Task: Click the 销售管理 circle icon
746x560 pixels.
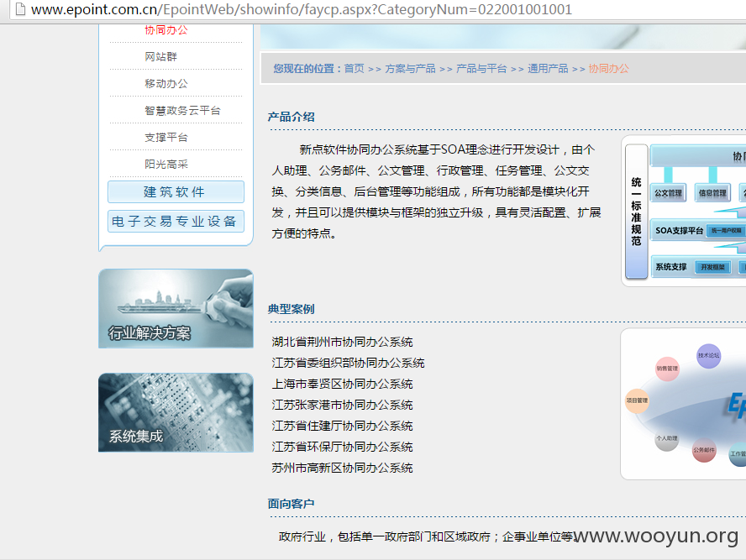Action: coord(667,369)
